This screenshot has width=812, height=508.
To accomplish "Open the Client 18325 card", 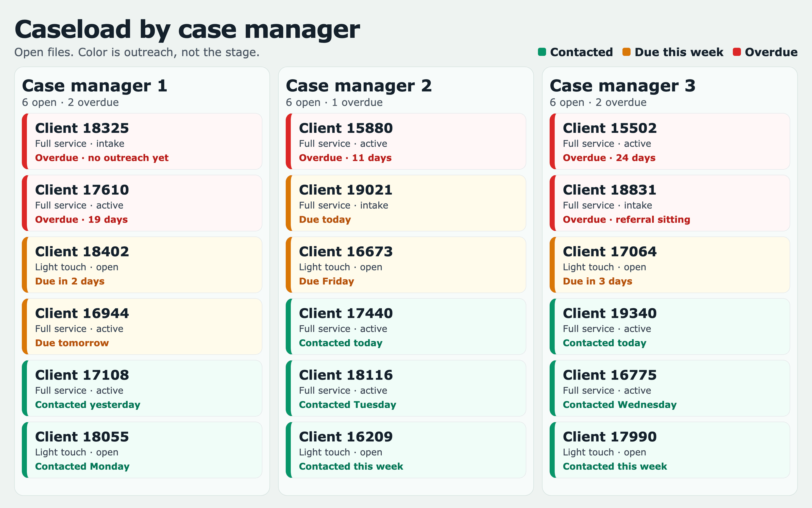I will (142, 141).
